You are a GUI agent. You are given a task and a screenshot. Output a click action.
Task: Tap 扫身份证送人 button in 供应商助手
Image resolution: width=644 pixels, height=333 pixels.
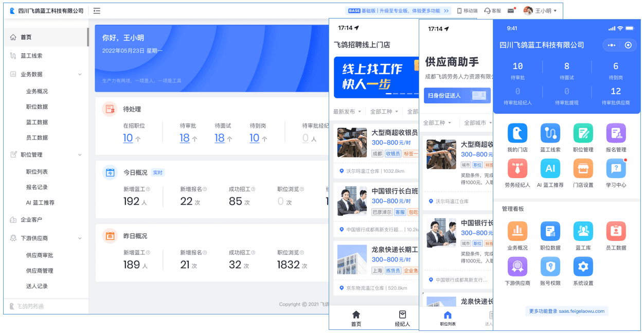coord(457,96)
